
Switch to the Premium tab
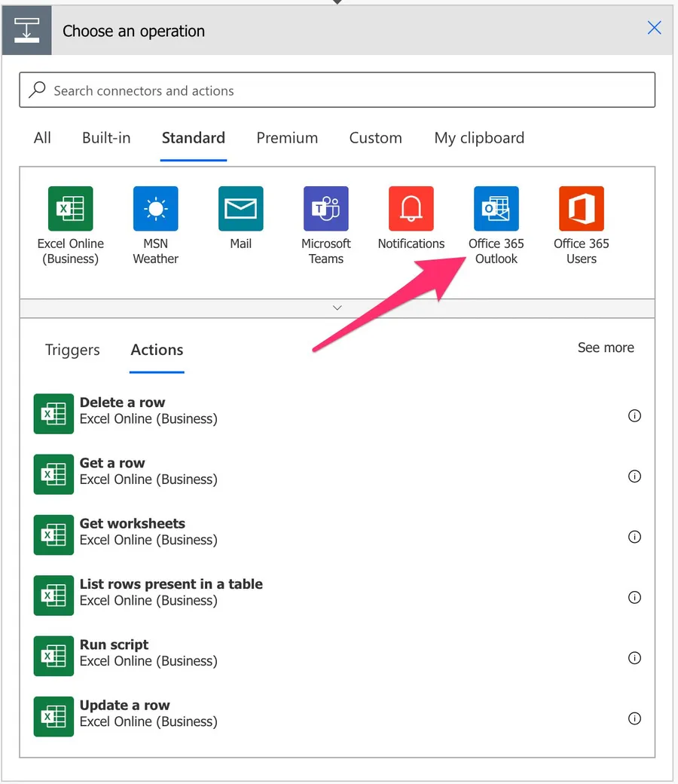click(287, 138)
